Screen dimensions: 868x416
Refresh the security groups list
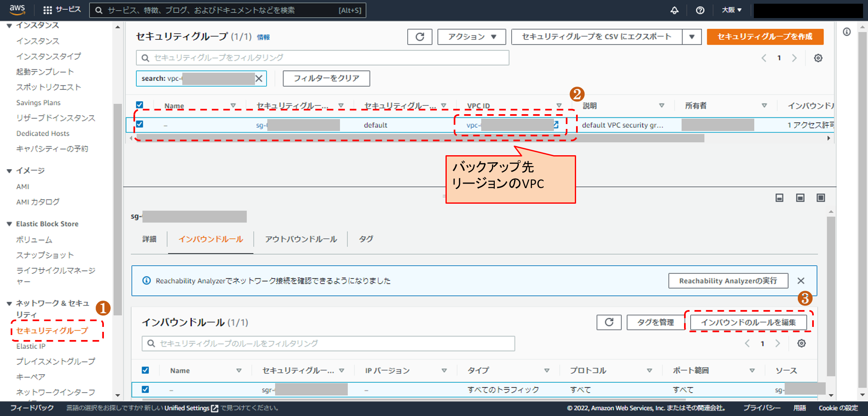419,37
